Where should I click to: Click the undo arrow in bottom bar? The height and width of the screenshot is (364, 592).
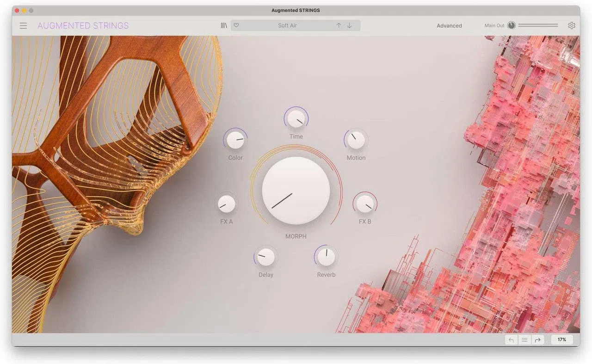[x=511, y=339]
